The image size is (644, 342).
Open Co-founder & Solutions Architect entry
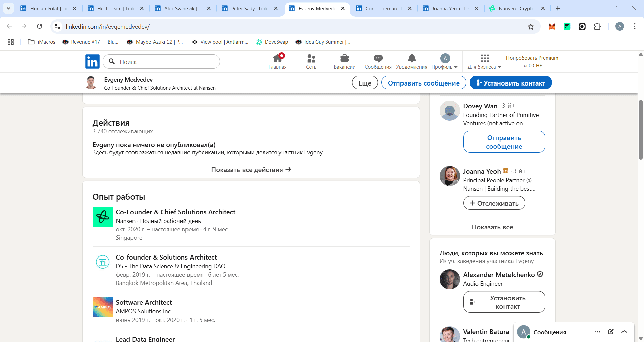(x=166, y=257)
